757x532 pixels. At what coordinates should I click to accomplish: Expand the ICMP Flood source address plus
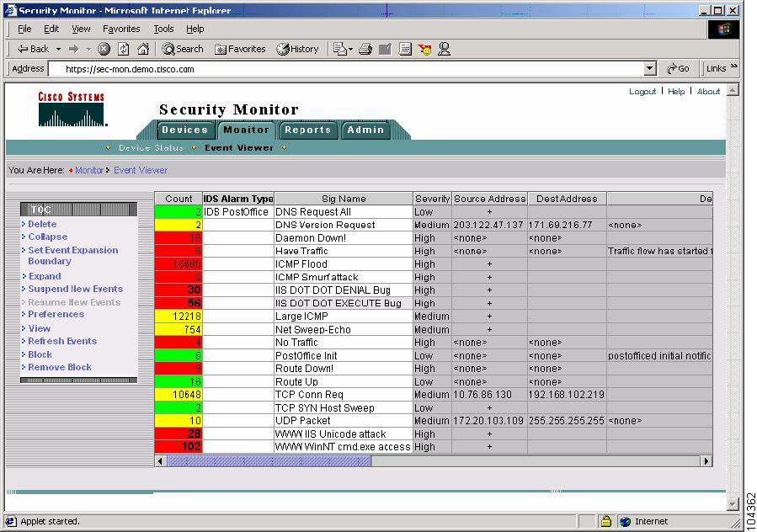click(489, 264)
